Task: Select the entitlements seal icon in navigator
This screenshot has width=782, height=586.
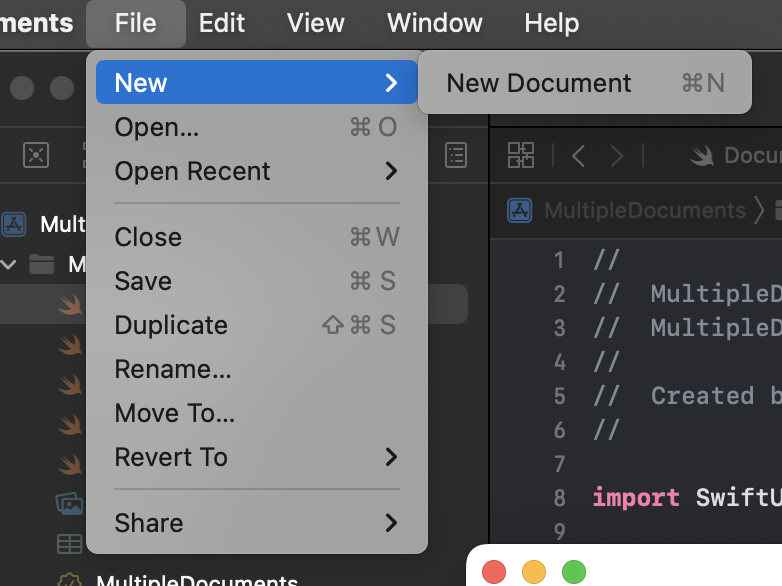Action: point(69,580)
